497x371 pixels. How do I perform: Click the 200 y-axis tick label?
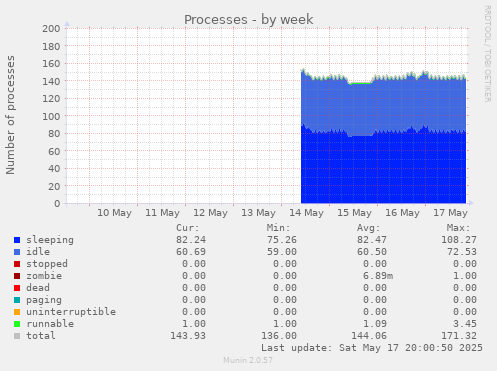(x=51, y=29)
